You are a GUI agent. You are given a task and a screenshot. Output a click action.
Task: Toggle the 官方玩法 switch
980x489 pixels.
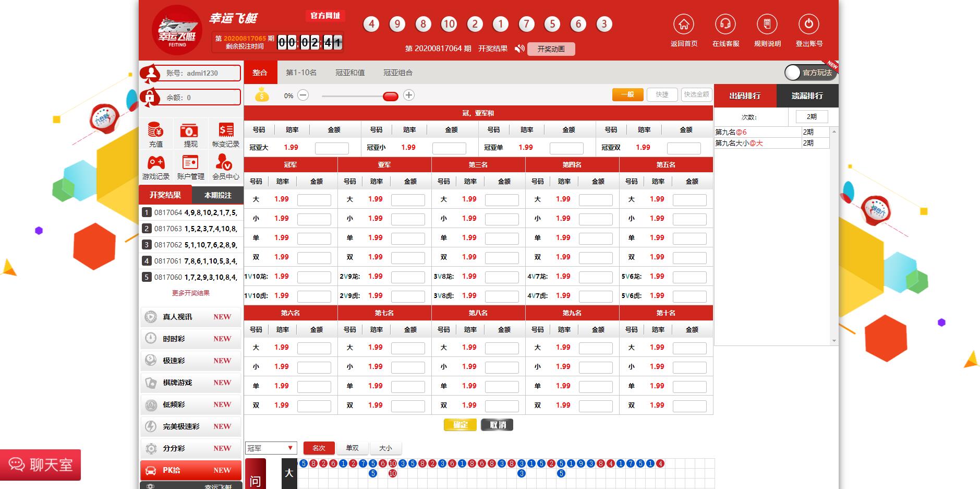coord(810,73)
